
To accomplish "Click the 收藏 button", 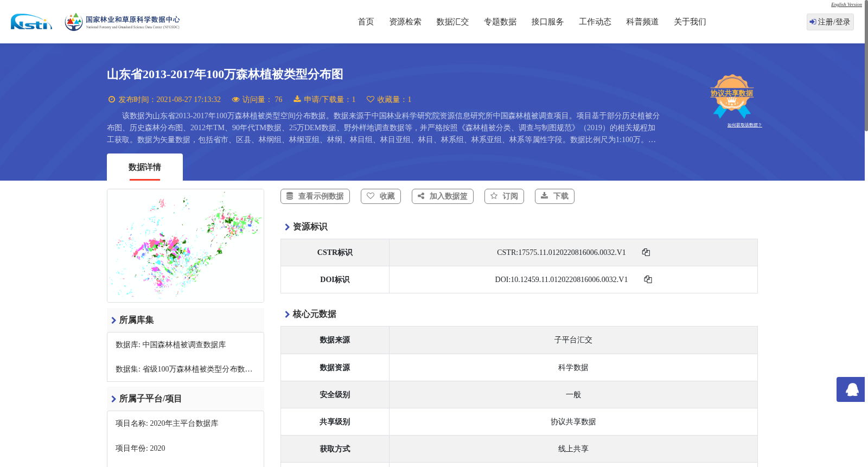I will click(x=381, y=196).
